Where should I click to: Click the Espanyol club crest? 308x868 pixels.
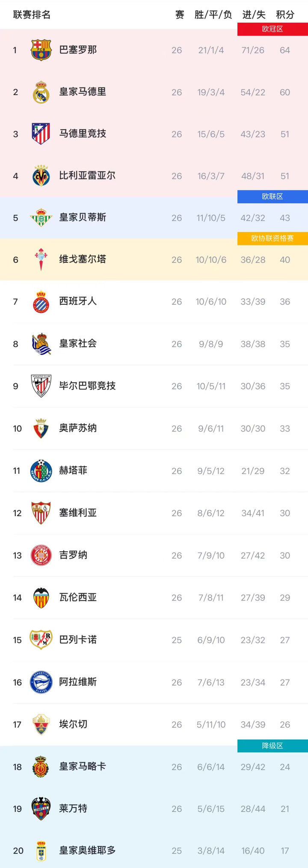point(41,302)
